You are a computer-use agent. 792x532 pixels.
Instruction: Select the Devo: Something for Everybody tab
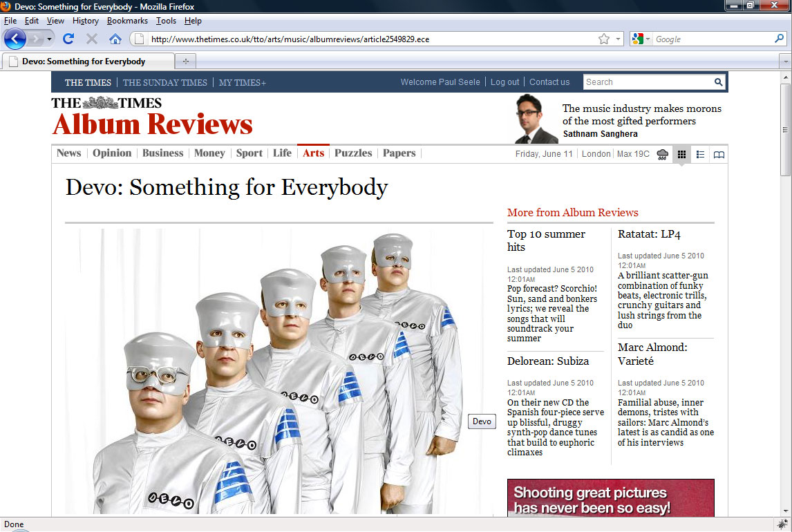(x=89, y=61)
